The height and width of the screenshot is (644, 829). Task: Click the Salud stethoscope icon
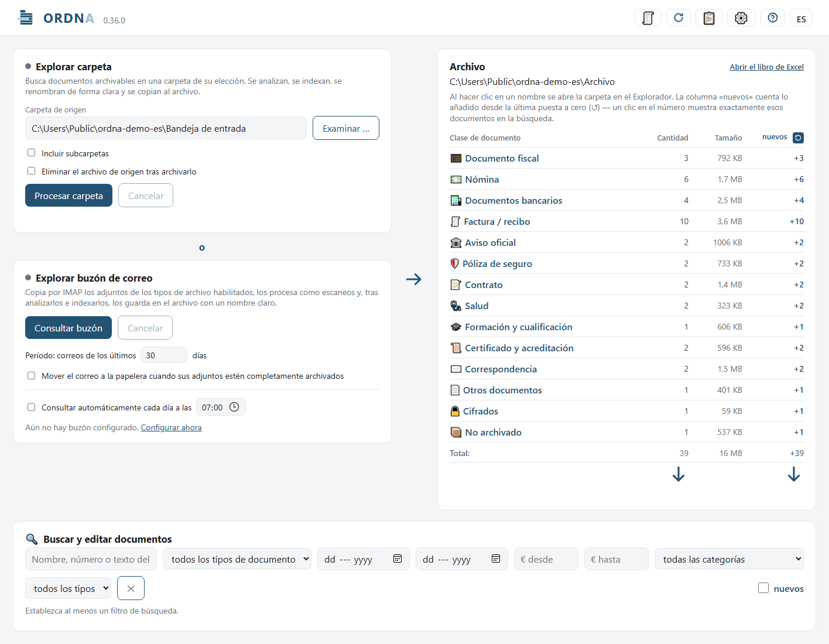coord(456,306)
